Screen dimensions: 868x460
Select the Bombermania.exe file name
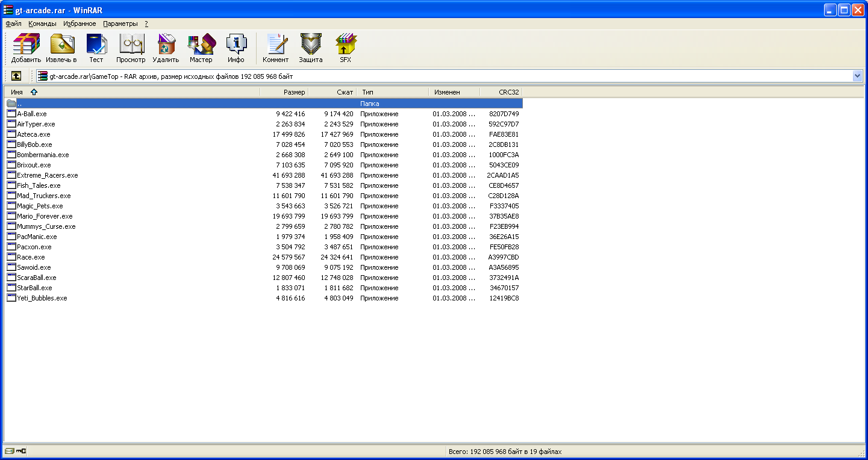[x=43, y=155]
